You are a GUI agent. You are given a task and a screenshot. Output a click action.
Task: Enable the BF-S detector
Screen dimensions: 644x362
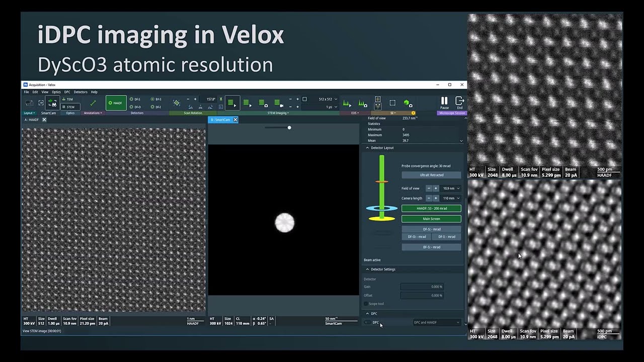[x=156, y=99]
